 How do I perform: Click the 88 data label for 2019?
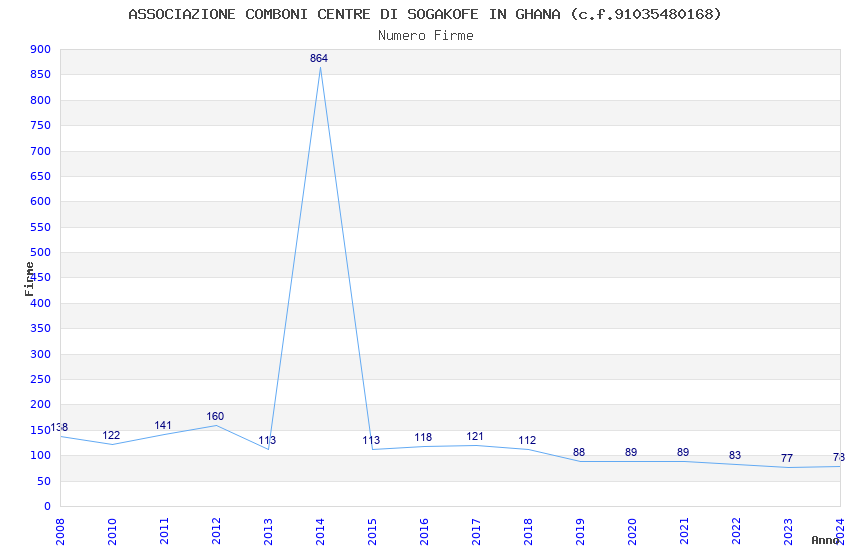pos(579,452)
